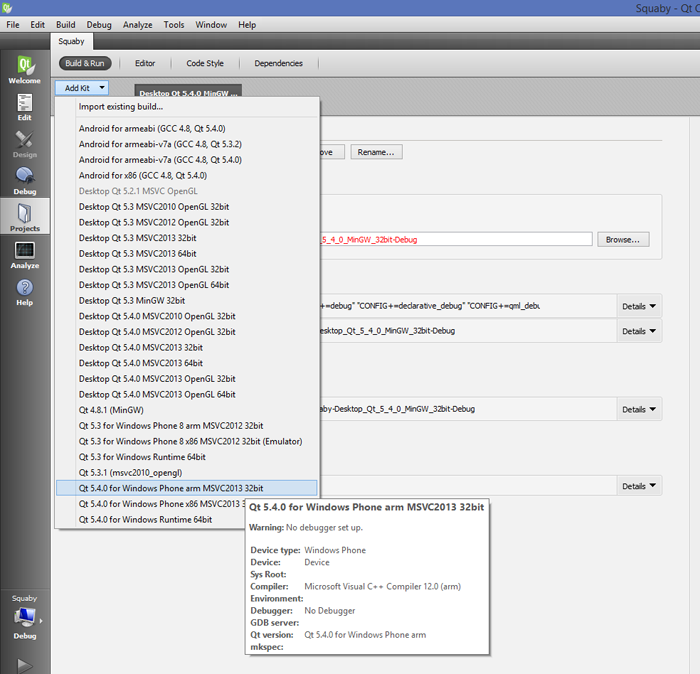Toggle the Add Kit dropdown
This screenshot has width=700, height=674.
pos(82,88)
